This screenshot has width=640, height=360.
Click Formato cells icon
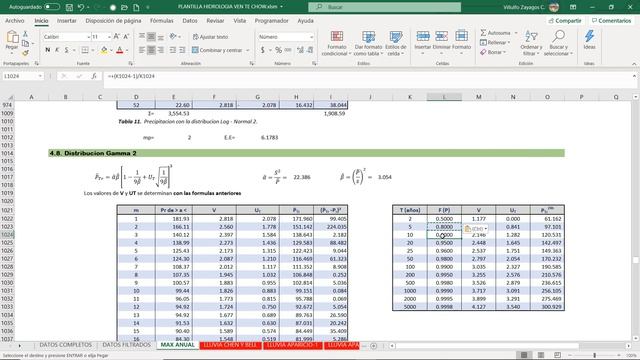click(x=461, y=42)
